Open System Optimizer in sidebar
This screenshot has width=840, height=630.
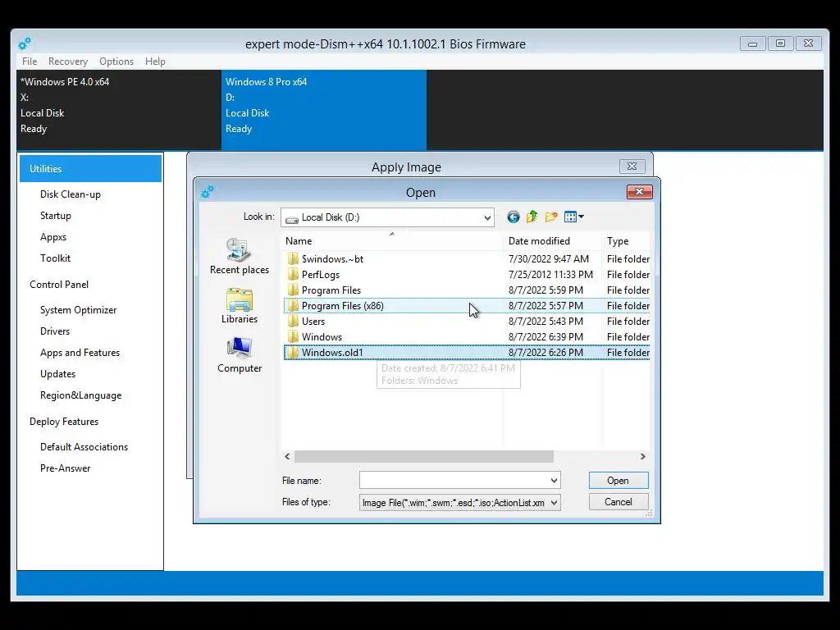pyautogui.click(x=78, y=310)
